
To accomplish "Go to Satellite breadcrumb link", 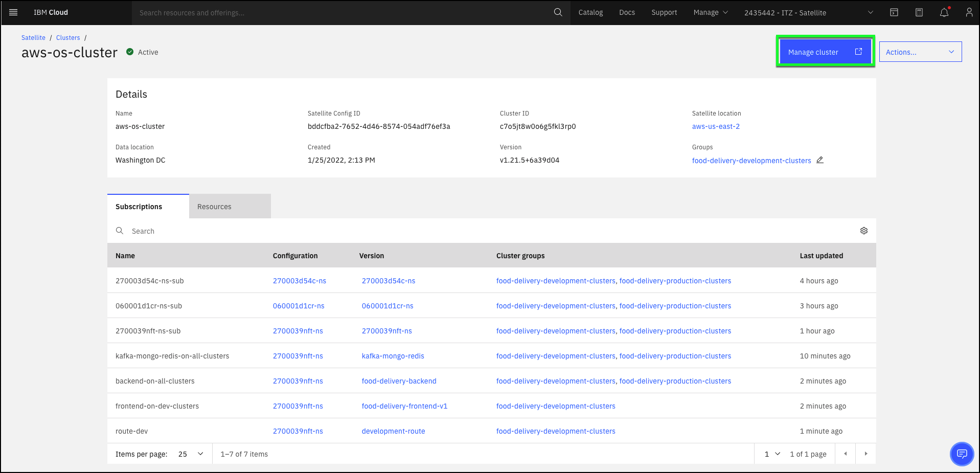I will [x=33, y=38].
